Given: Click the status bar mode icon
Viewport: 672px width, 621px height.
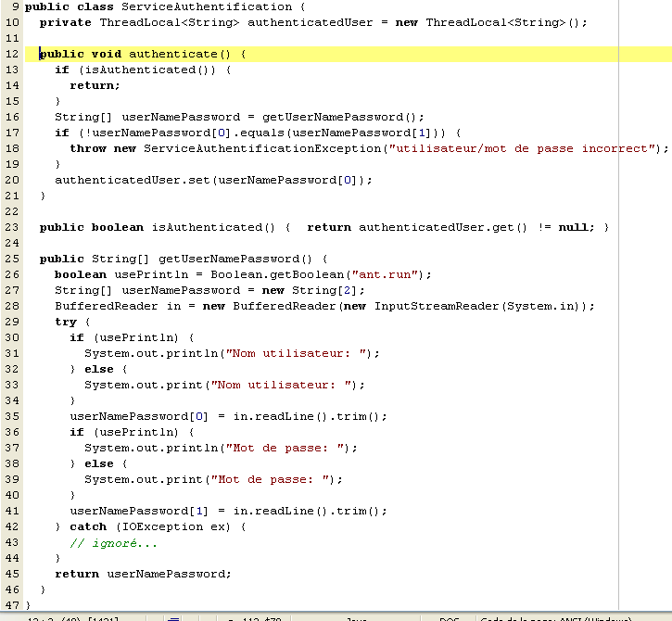Looking at the screenshot, I should (x=173, y=618).
